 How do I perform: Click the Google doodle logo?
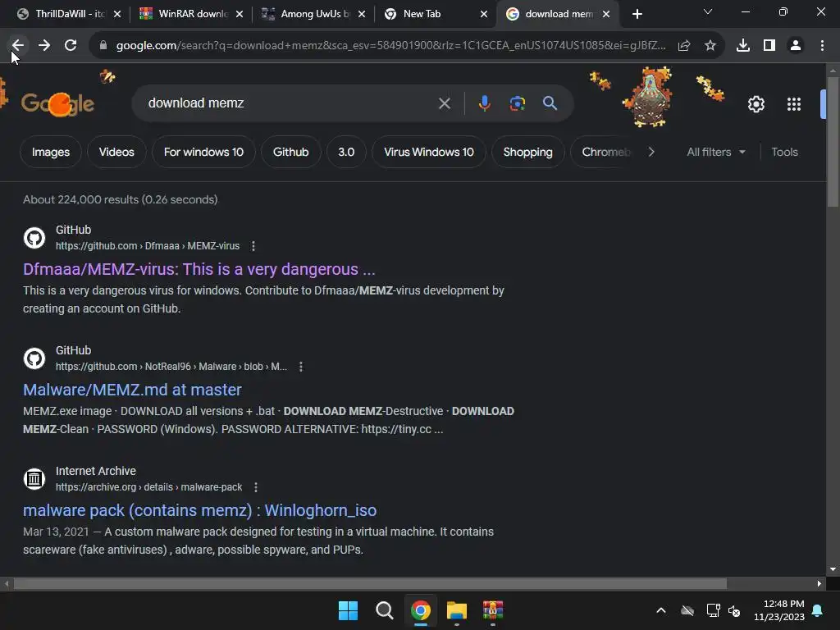point(58,103)
